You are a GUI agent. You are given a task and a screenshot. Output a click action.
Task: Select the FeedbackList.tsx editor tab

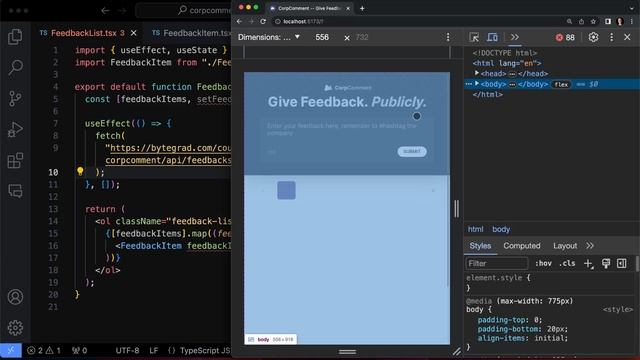point(83,33)
